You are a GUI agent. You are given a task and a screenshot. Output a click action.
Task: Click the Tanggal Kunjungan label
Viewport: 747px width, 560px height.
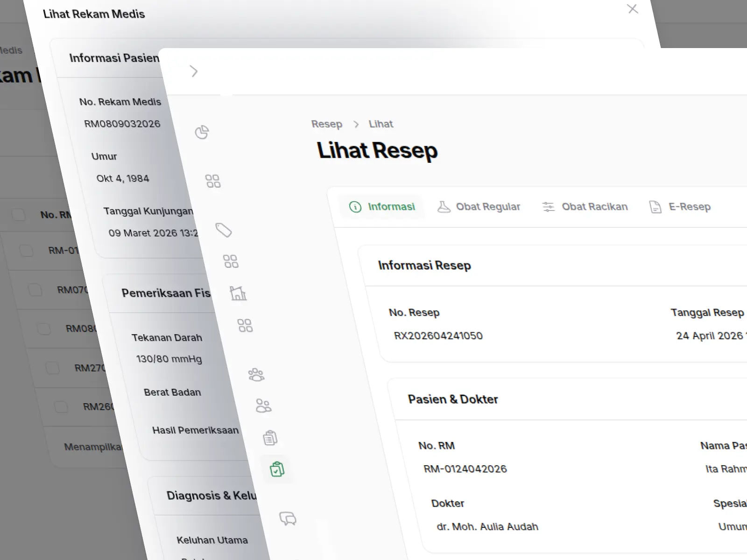[x=148, y=211]
